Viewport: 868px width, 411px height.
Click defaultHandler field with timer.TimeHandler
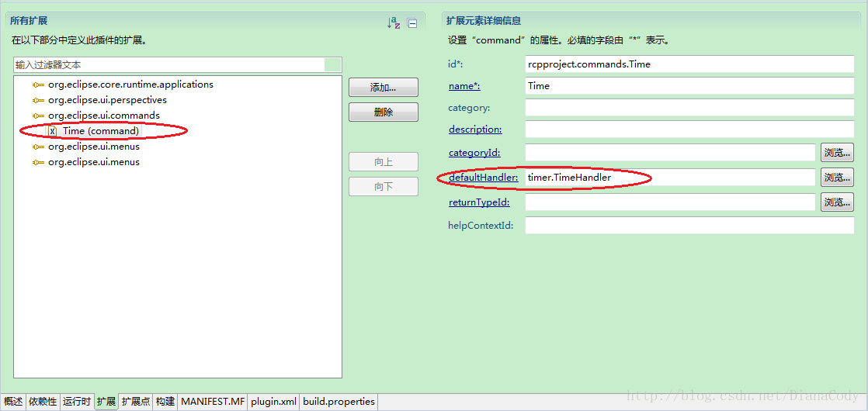click(670, 178)
